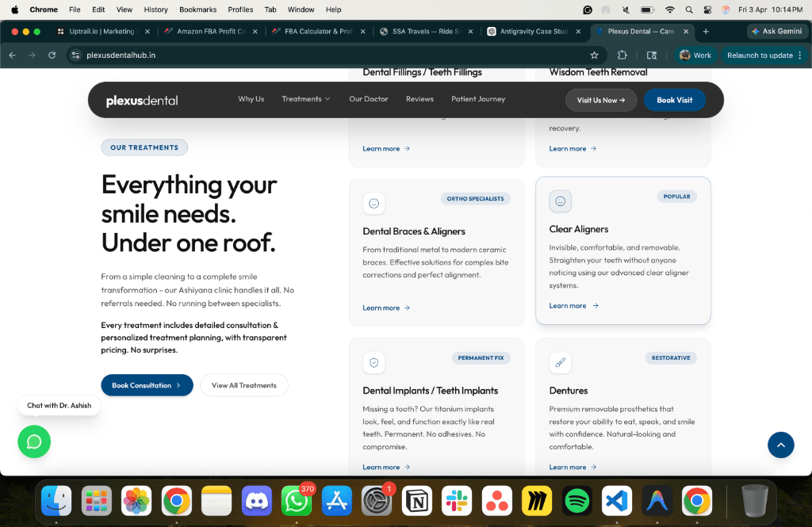Screen dimensions: 812x527
Task: Expand the Treatments dropdown in navbar
Action: (306, 99)
